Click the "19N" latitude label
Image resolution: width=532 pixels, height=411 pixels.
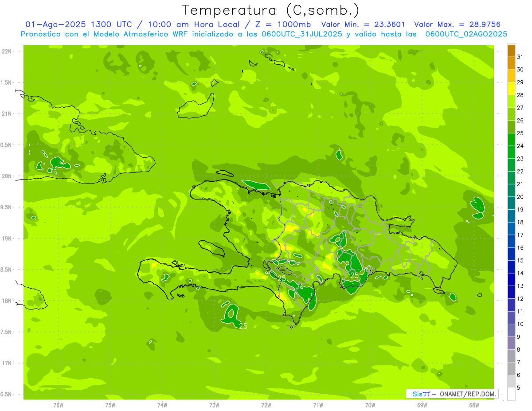pyautogui.click(x=7, y=239)
